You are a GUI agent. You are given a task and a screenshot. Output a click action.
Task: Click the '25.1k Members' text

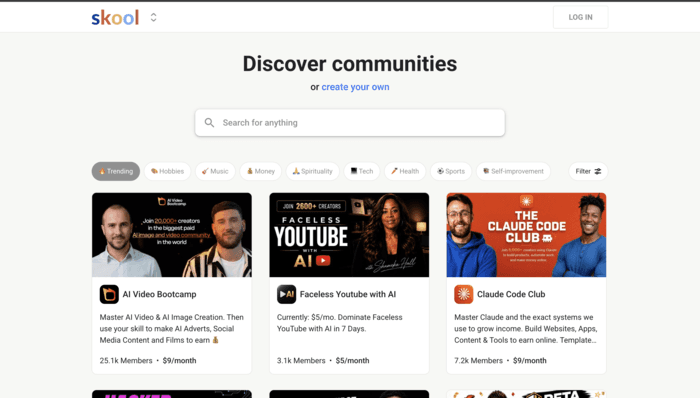pos(126,361)
